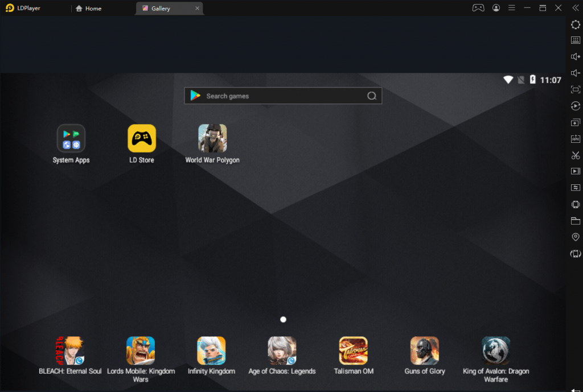This screenshot has height=392, width=583.
Task: Click the Wi-Fi status icon
Action: pos(508,80)
